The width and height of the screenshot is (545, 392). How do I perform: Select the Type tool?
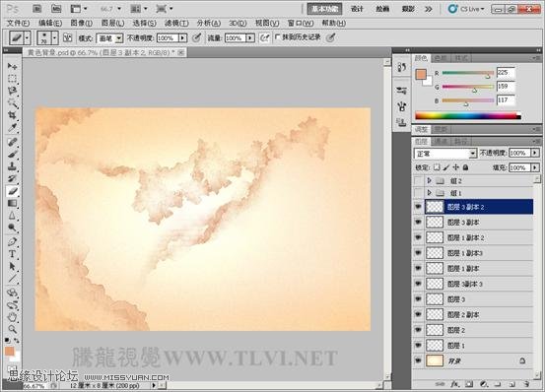click(x=13, y=254)
